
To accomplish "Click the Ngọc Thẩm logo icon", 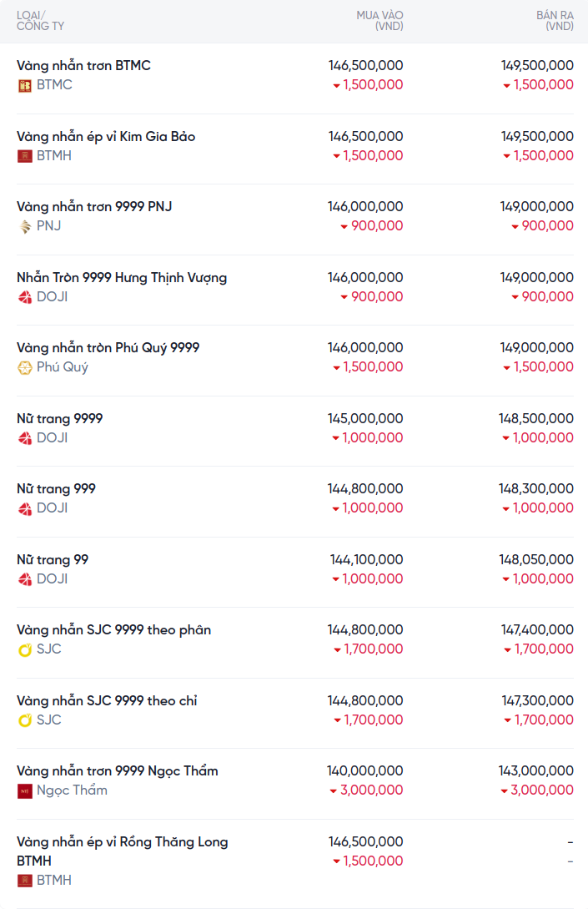I will click(25, 790).
